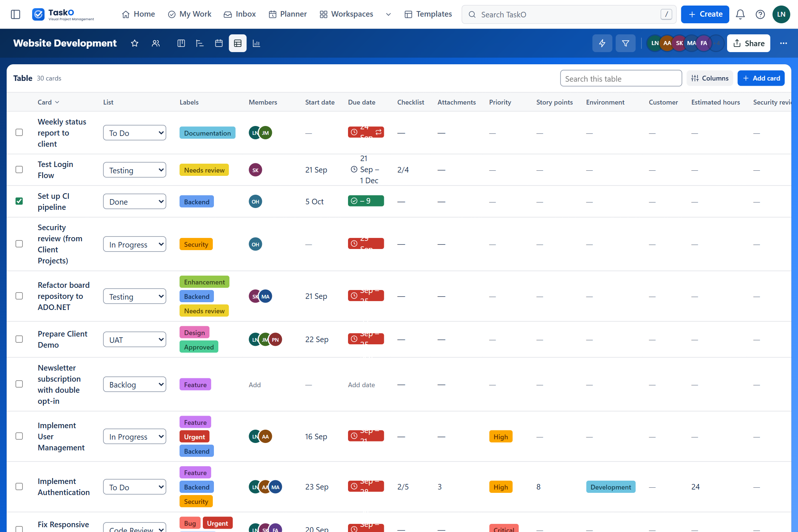Click the Add card button
This screenshot has height=532, width=798.
point(761,78)
